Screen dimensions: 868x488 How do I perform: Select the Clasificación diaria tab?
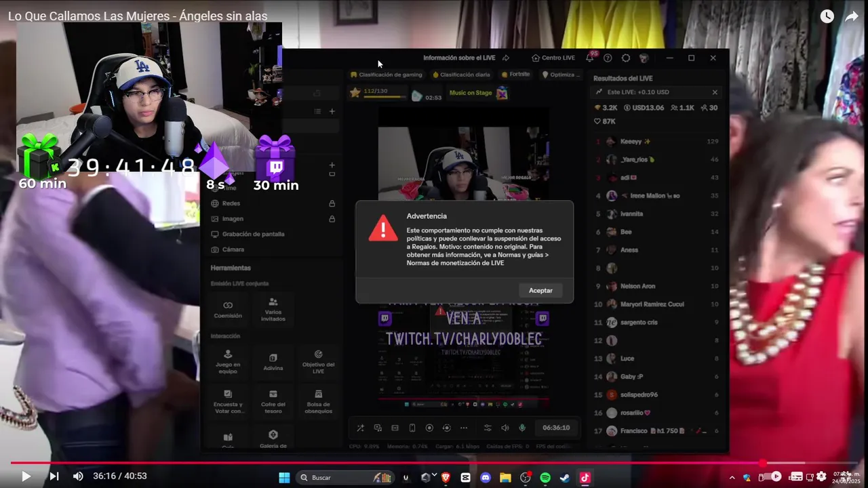[461, 75]
